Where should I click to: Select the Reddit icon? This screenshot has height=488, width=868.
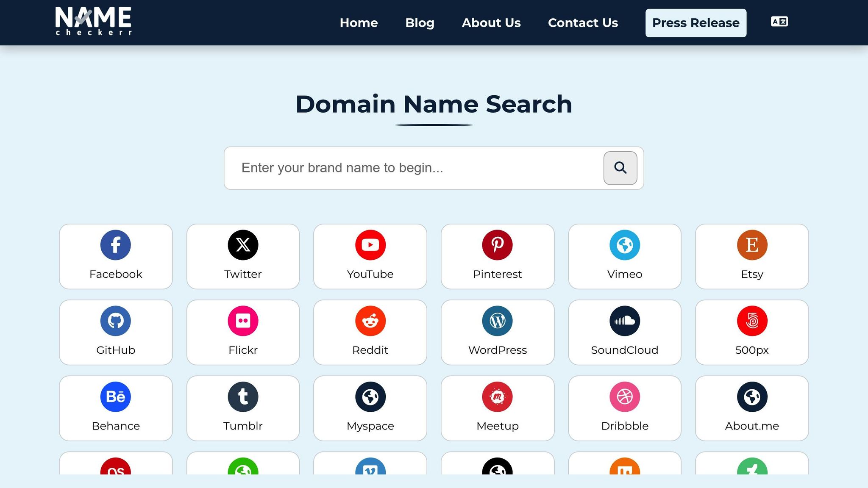(370, 321)
